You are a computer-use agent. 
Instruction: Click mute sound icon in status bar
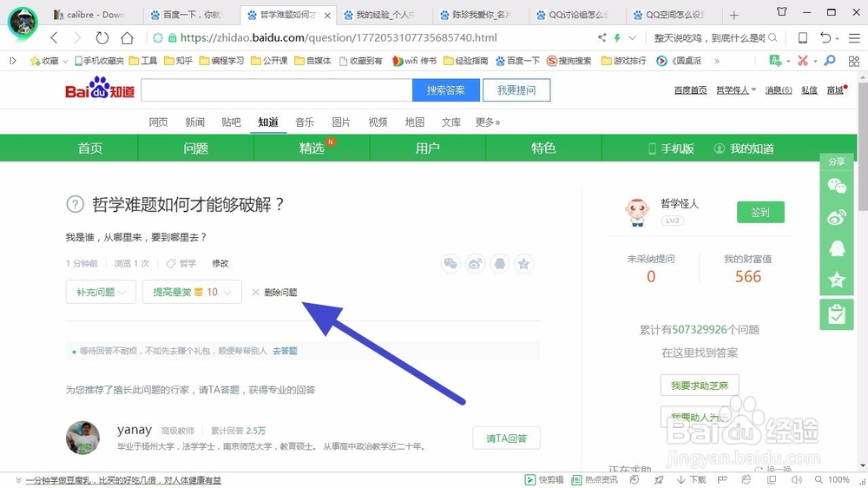point(797,479)
